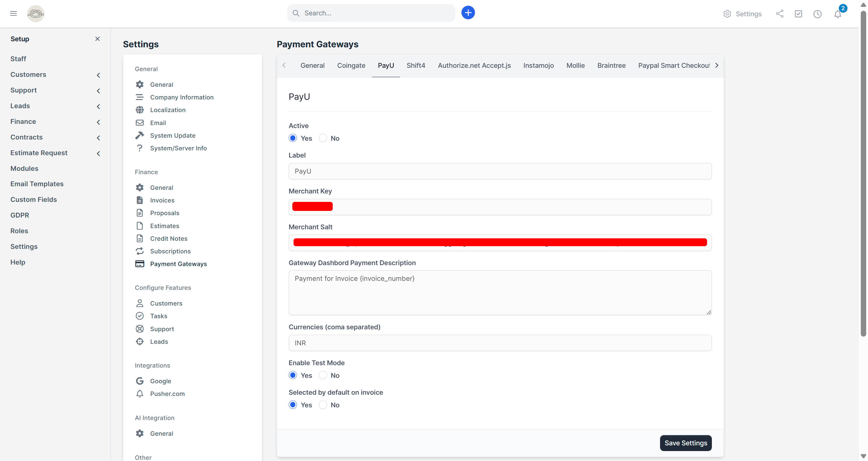868x461 pixels.
Task: Open the share icon near Settings
Action: coord(780,14)
